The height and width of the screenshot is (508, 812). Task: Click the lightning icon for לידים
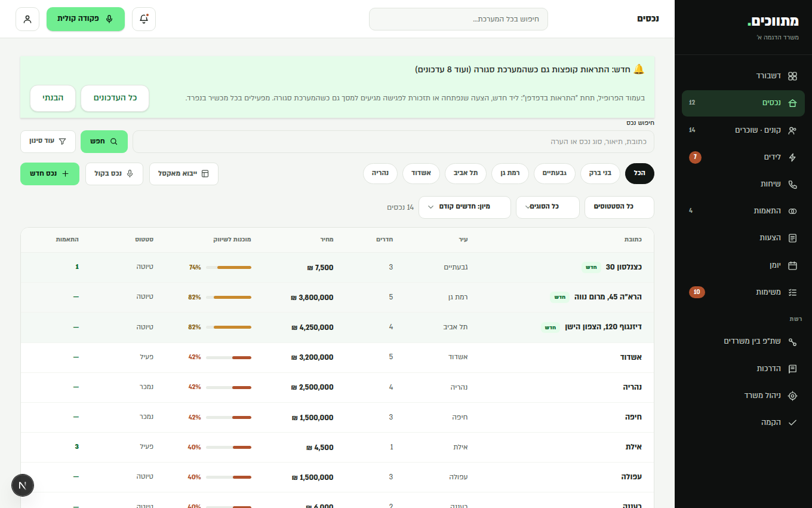tap(792, 158)
